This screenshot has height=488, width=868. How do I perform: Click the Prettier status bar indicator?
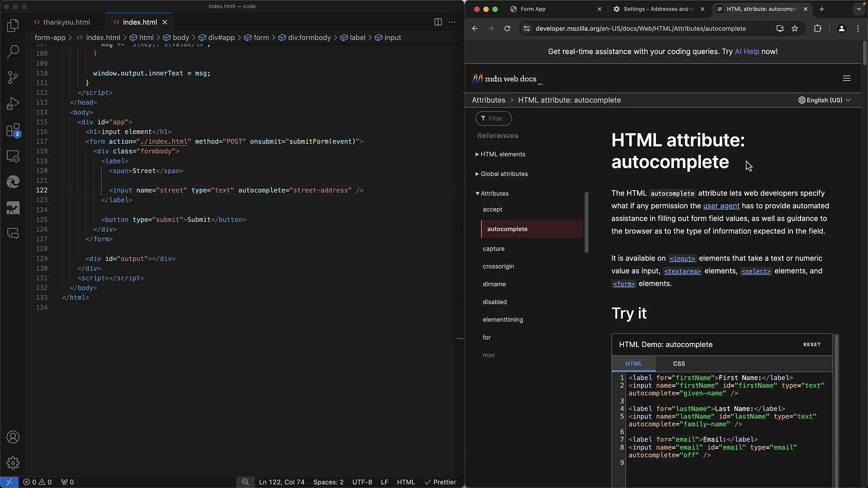tap(440, 481)
